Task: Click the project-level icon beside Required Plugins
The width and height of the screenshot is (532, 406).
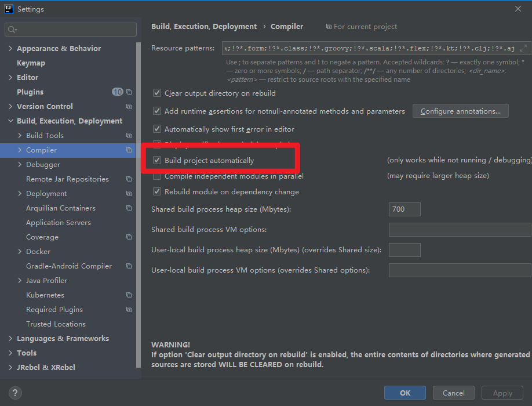Action: [129, 310]
